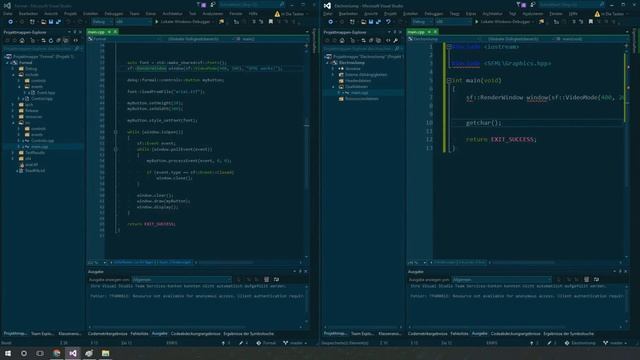Toggle auto-hide pin of the left Ausgabe panel
Screen dimensions: 640x360
(x=300, y=271)
